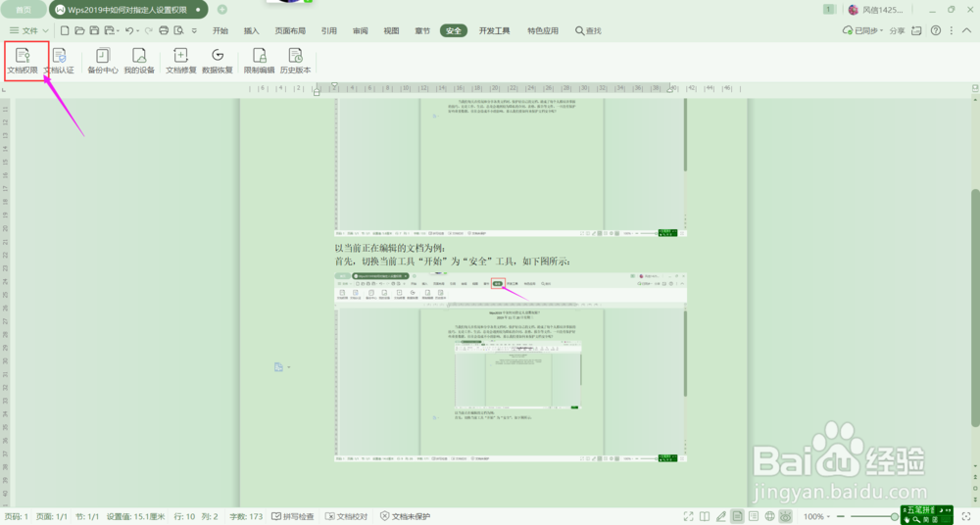Click the window count badge 1
The width and height of the screenshot is (980, 525).
(829, 10)
